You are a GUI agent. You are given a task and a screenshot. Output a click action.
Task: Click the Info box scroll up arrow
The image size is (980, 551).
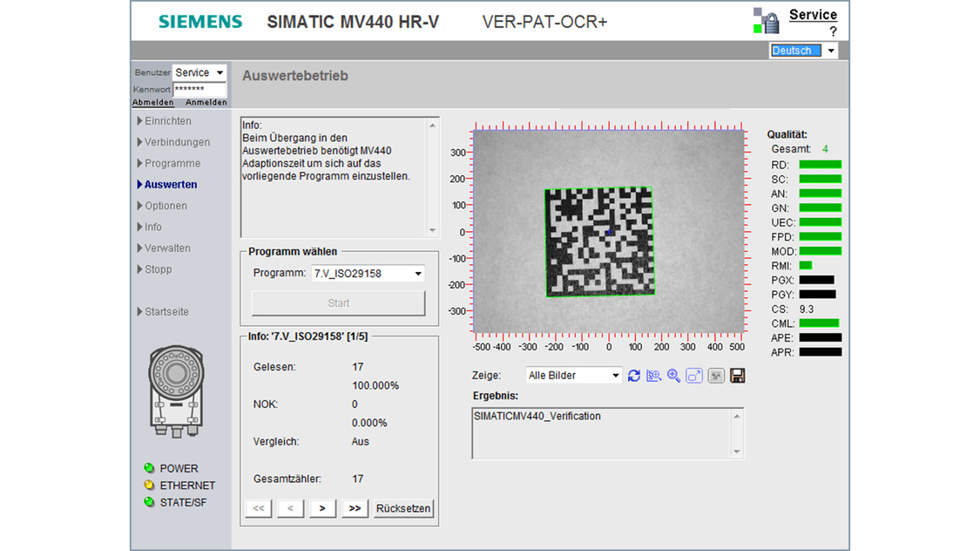[432, 126]
